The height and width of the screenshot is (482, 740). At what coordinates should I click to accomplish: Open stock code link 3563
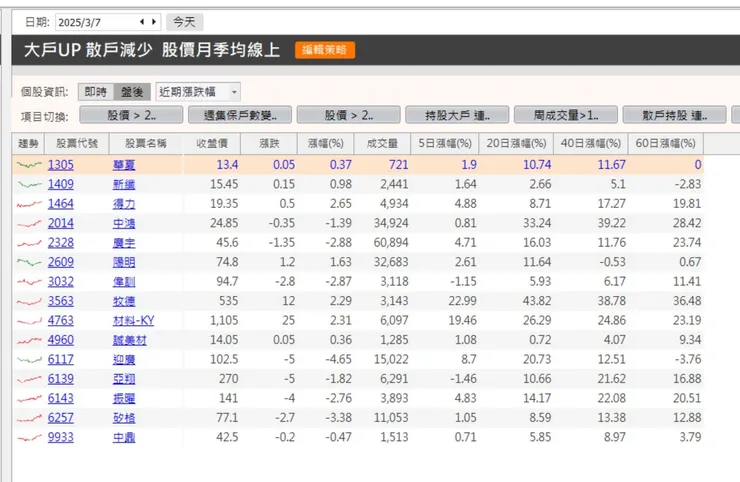click(60, 301)
